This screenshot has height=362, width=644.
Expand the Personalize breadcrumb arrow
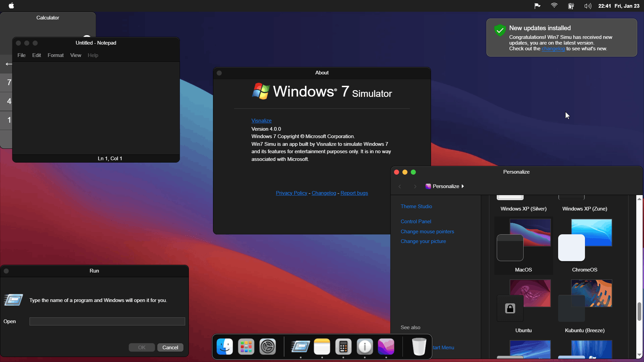pos(463,186)
